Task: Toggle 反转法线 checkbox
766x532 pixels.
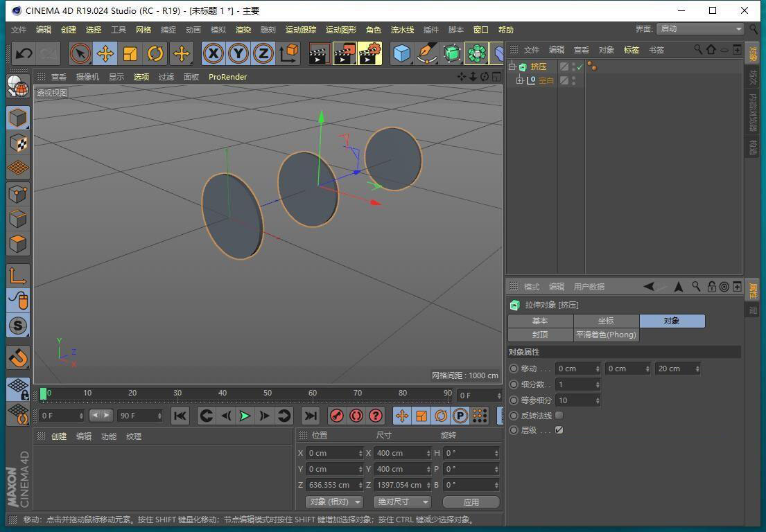Action: (x=559, y=416)
